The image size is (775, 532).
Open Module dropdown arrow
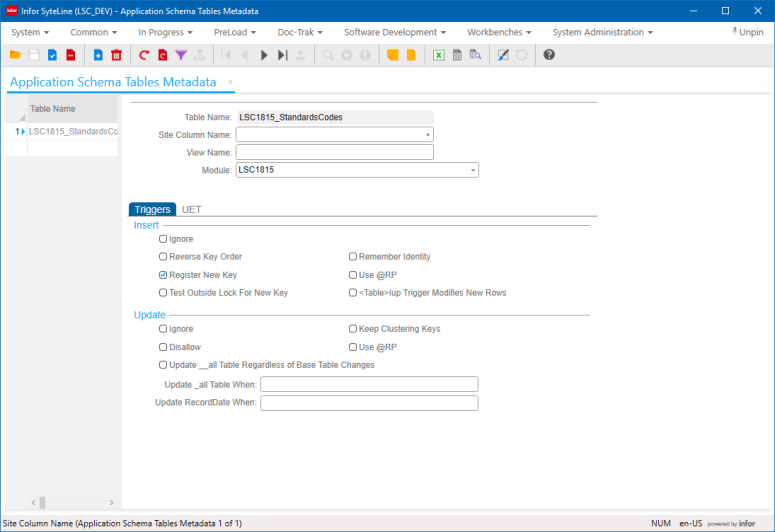(x=473, y=170)
